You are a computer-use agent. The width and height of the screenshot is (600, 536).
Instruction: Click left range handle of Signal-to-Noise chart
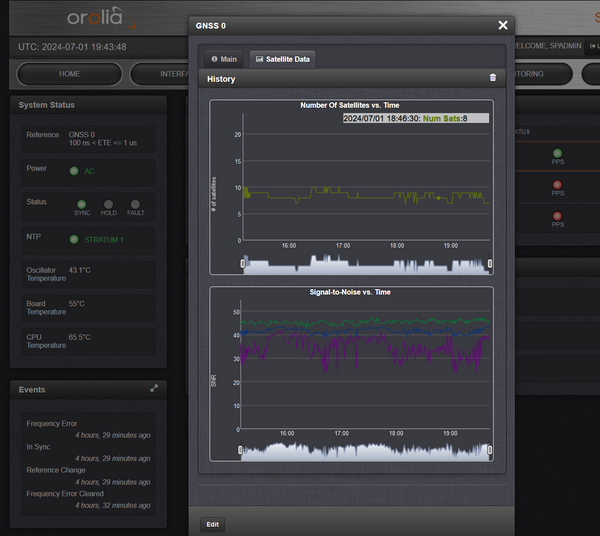tap(240, 450)
